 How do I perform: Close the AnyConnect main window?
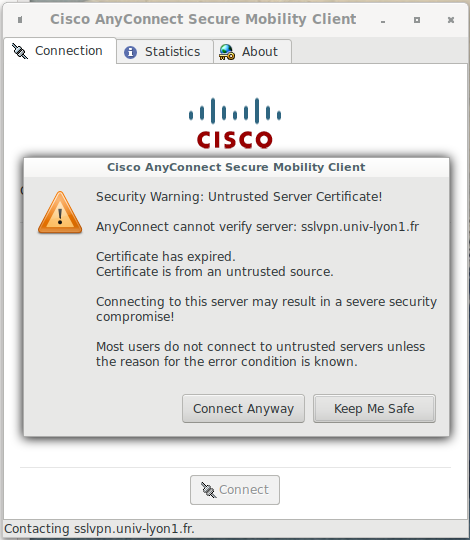click(451, 20)
